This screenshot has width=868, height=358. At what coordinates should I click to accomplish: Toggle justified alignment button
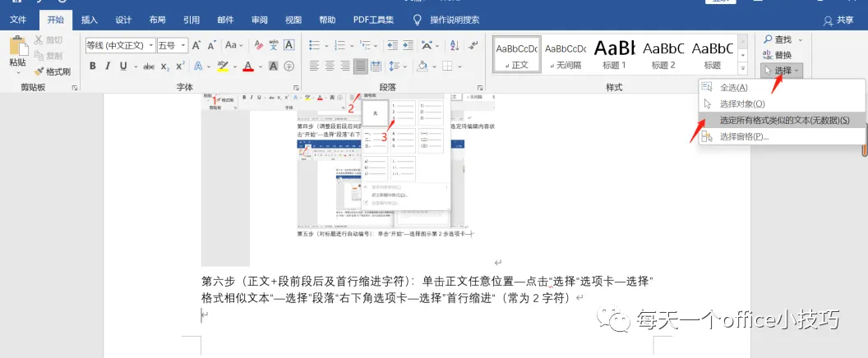click(360, 67)
